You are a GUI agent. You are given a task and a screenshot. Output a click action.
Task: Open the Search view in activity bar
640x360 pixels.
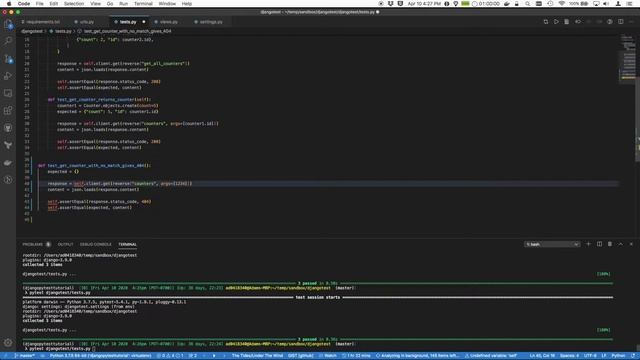[8, 41]
